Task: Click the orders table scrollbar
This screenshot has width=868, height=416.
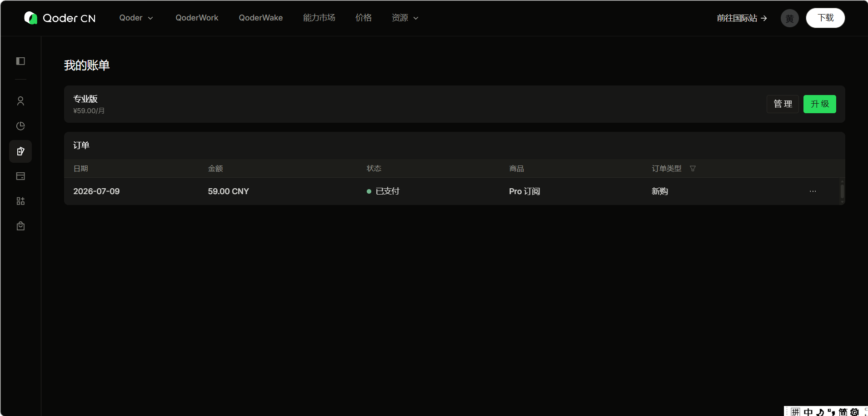Action: (842, 191)
